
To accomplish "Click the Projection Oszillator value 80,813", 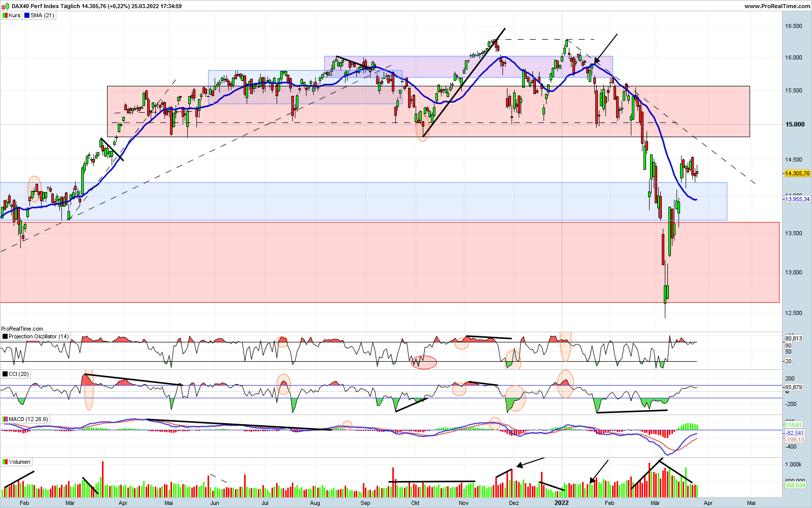I will tap(794, 338).
